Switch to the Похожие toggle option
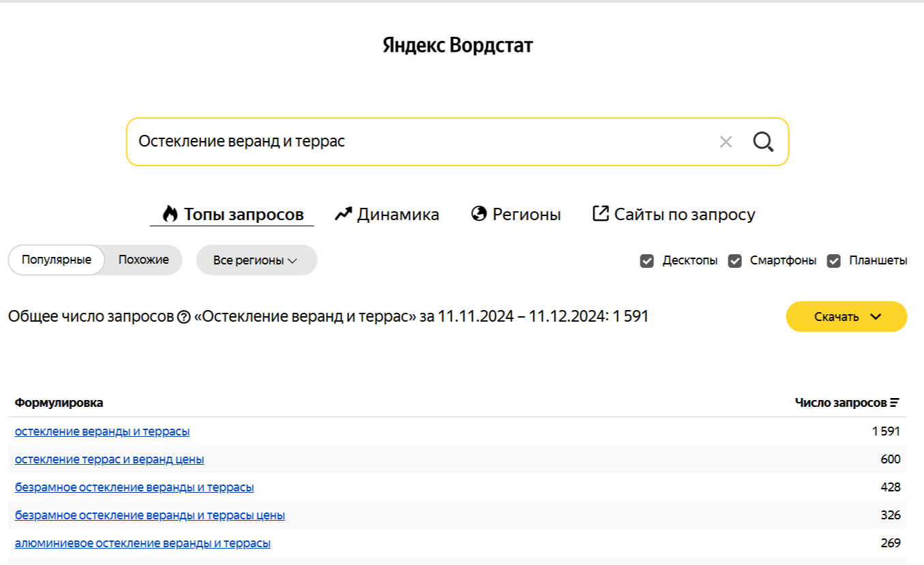924x565 pixels. [x=143, y=260]
